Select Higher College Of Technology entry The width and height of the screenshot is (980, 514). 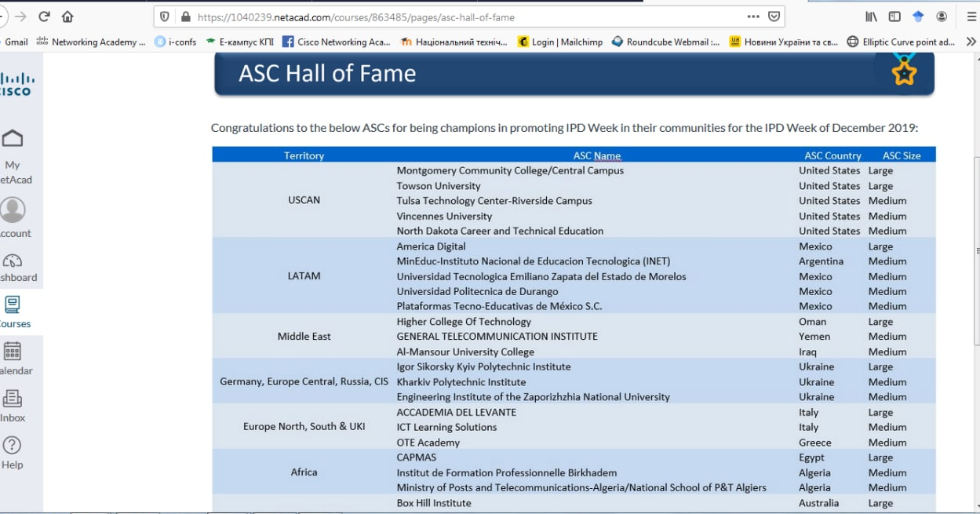464,322
